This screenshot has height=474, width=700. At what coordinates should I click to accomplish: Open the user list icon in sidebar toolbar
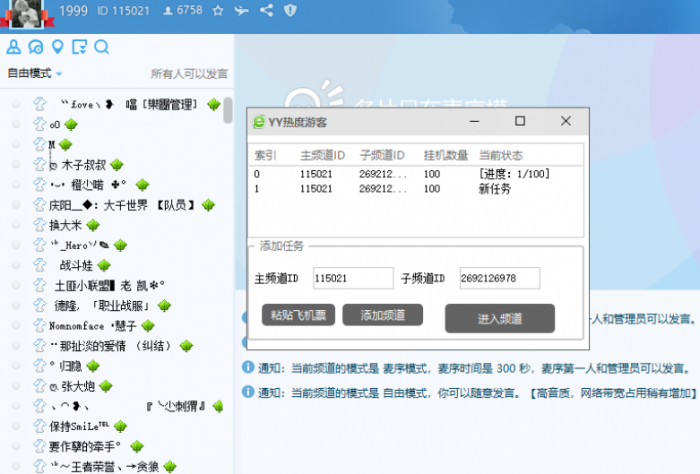pyautogui.click(x=14, y=47)
